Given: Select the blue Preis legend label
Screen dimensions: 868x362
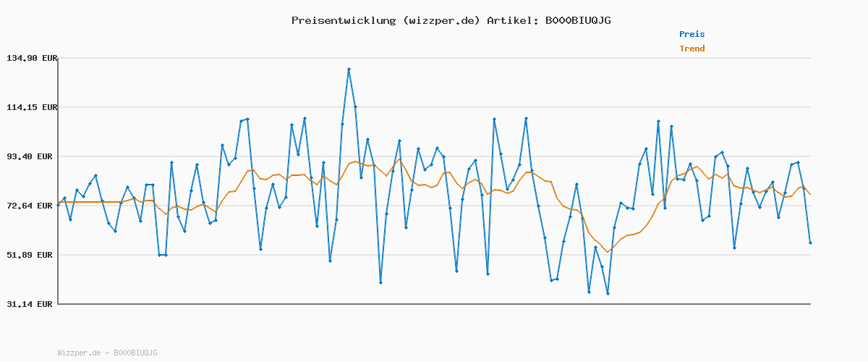Looking at the screenshot, I should pos(692,34).
